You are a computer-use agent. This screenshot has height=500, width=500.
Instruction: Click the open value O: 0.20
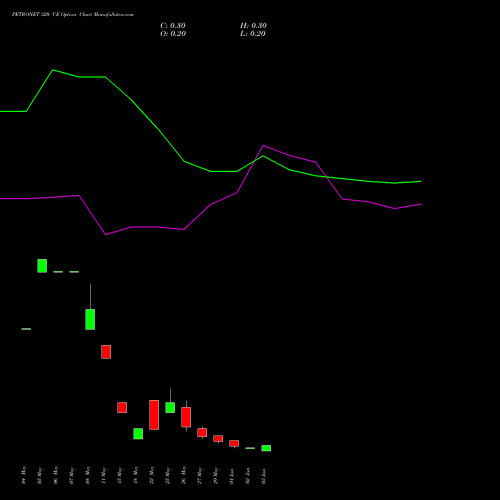point(173,34)
